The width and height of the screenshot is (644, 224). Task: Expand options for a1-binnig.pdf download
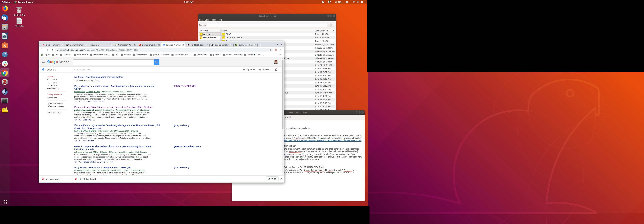[x=69, y=179]
